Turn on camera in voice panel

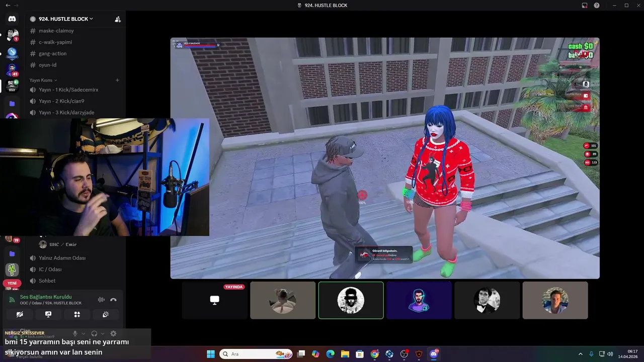(x=20, y=314)
